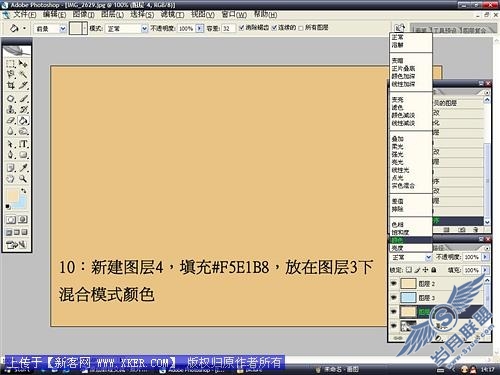Open the tool preset picker dropdown
Image resolution: width=500 pixels, height=375 pixels.
[24, 28]
